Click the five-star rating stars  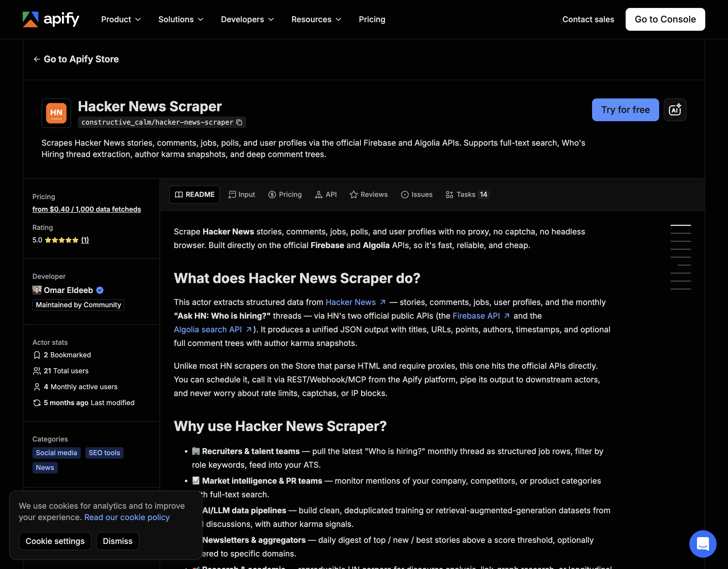62,240
